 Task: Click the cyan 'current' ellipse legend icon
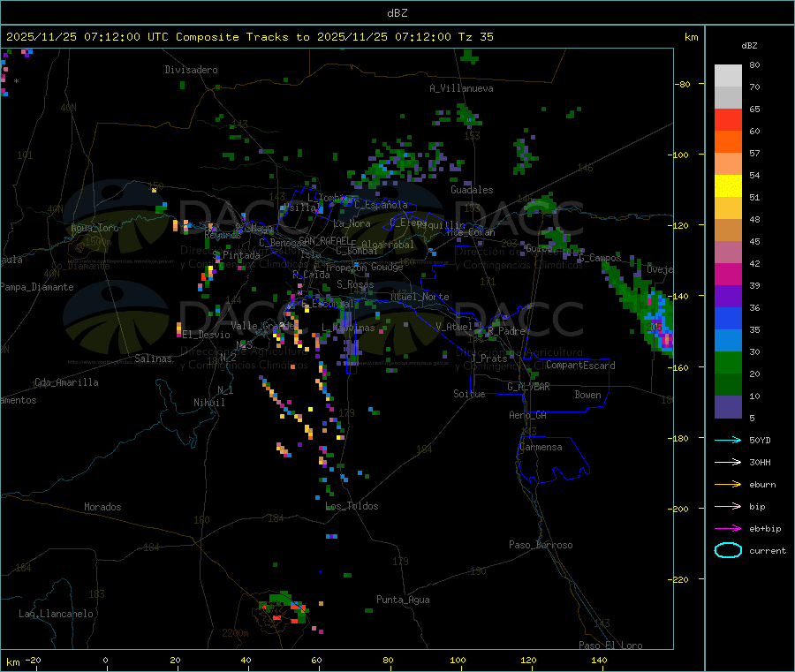point(728,550)
